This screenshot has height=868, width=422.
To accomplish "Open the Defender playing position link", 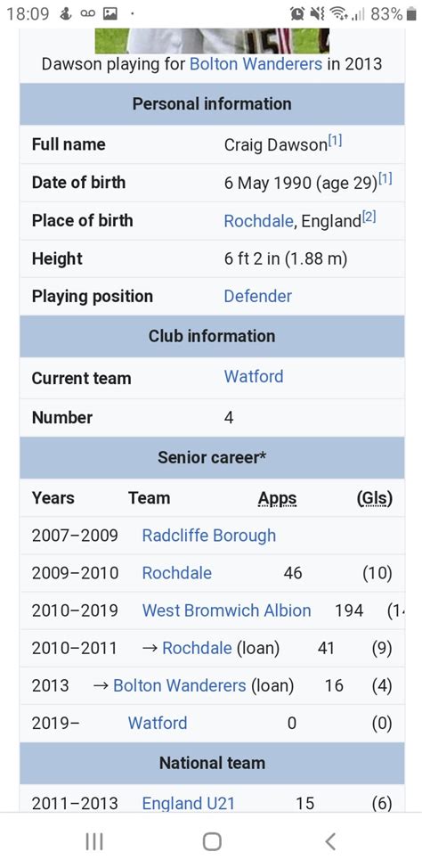I will click(257, 296).
